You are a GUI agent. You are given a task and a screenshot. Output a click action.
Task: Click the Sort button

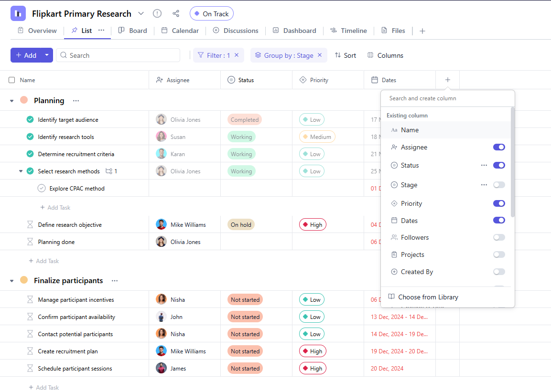[346, 55]
